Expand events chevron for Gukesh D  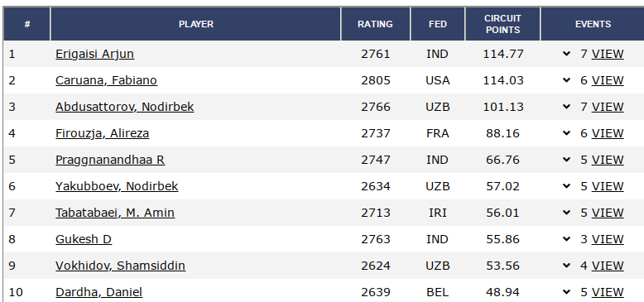coord(567,239)
